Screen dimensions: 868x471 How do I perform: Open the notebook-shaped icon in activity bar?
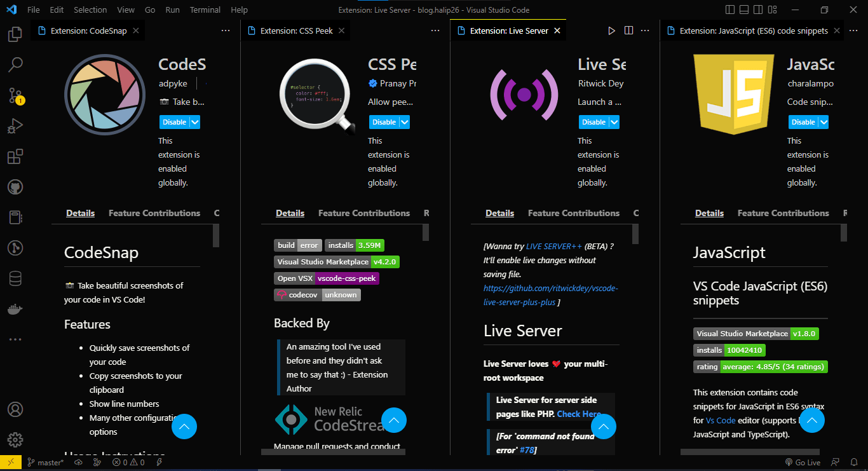click(x=15, y=217)
